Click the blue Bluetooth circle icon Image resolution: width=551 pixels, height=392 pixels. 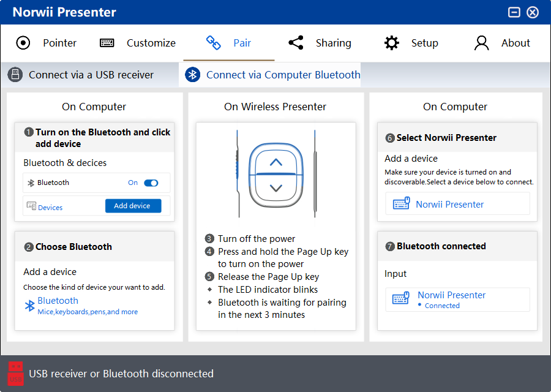(x=193, y=75)
